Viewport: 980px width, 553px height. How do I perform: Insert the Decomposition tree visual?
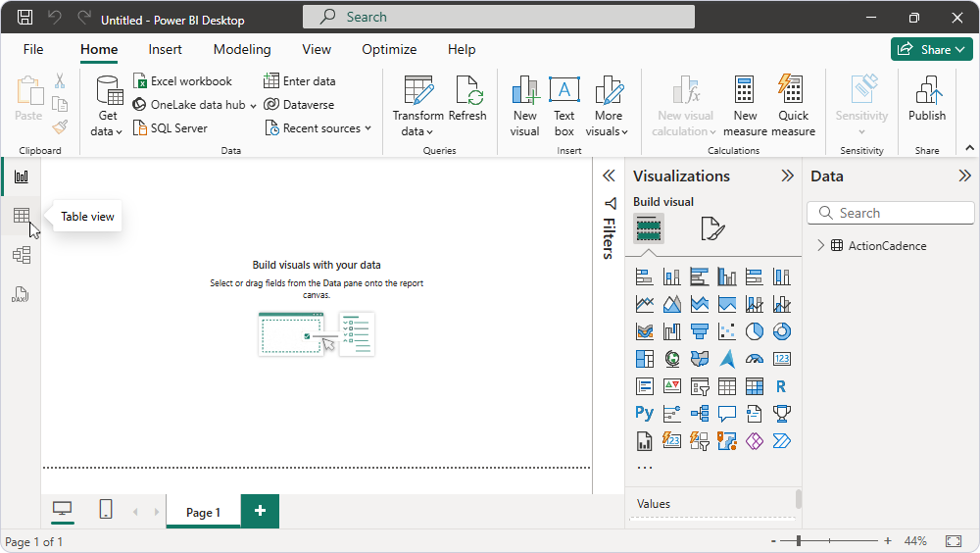tap(700, 414)
